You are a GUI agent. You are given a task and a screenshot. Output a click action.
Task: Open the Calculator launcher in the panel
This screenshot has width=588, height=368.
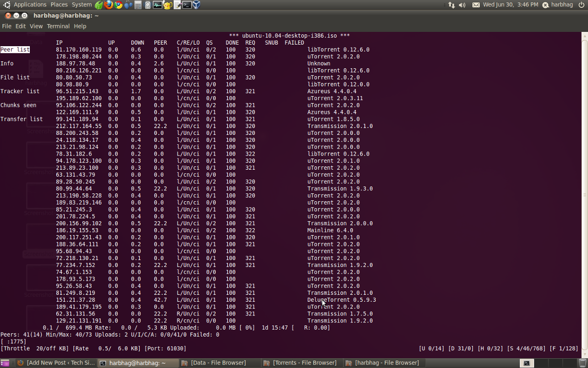(x=138, y=5)
